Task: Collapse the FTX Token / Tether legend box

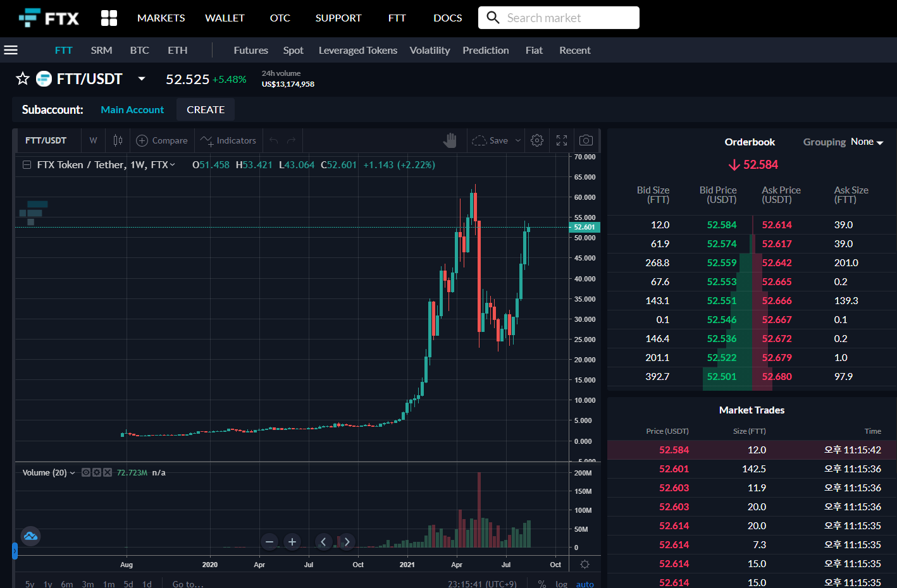Action: pyautogui.click(x=27, y=164)
